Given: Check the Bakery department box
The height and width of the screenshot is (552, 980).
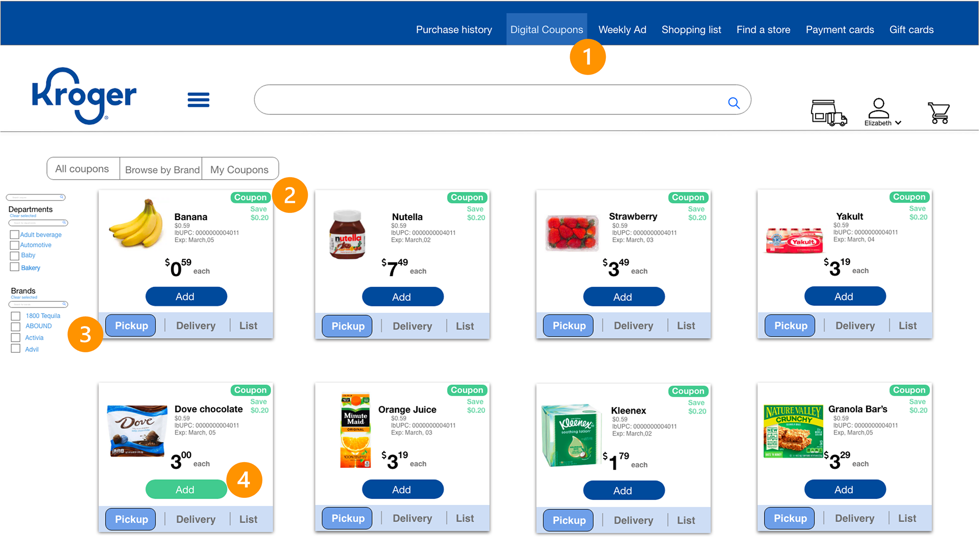Looking at the screenshot, I should (x=14, y=267).
